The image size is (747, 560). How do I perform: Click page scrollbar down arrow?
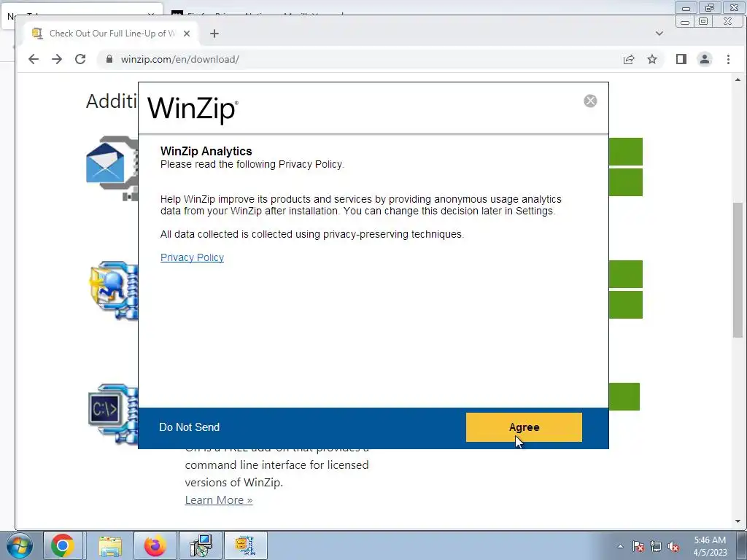click(738, 521)
